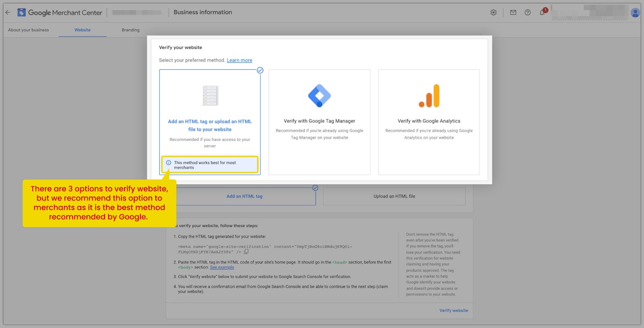Select the Google Analytics verification card
This screenshot has width=644, height=328.
coord(429,122)
